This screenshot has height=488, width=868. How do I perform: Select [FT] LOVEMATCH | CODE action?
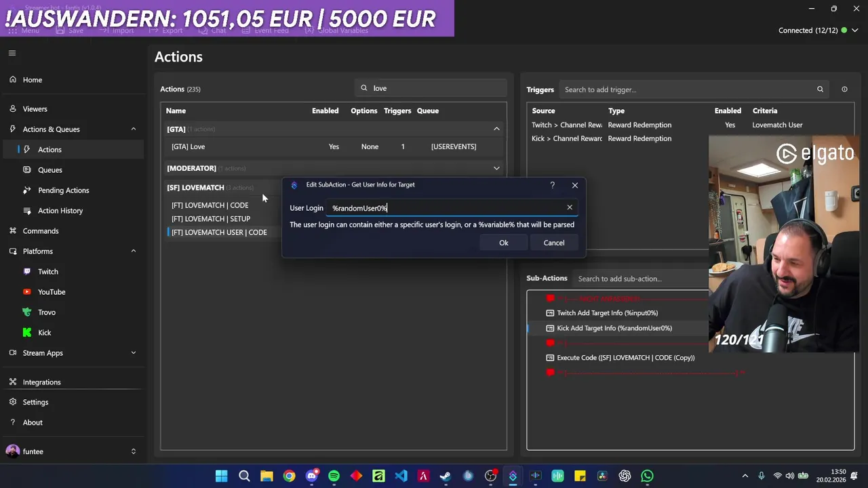pyautogui.click(x=210, y=205)
